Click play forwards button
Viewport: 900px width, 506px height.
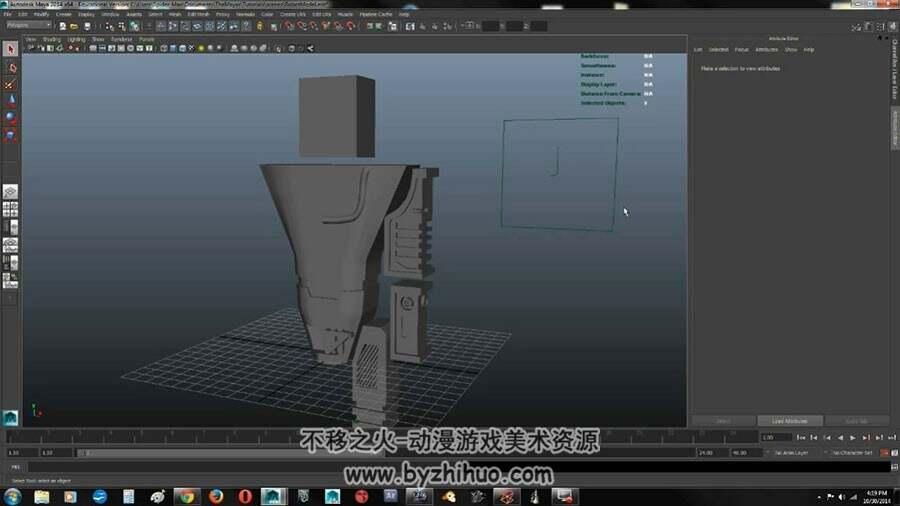[853, 437]
